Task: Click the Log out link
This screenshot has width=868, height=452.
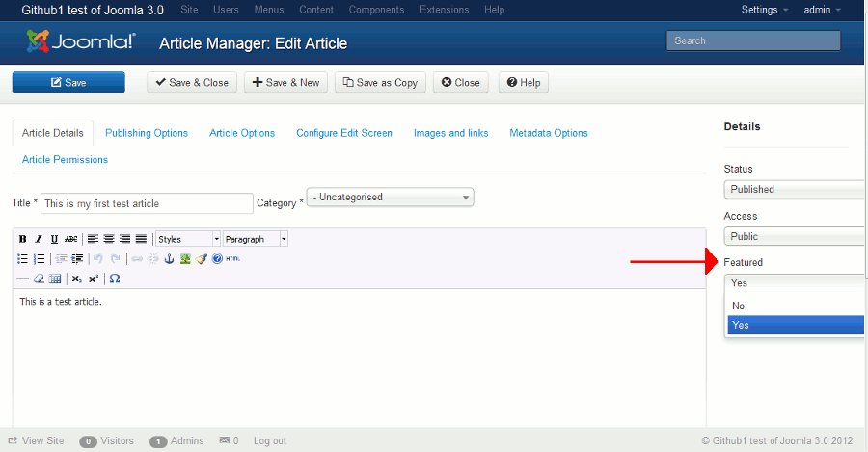Action: click(270, 440)
